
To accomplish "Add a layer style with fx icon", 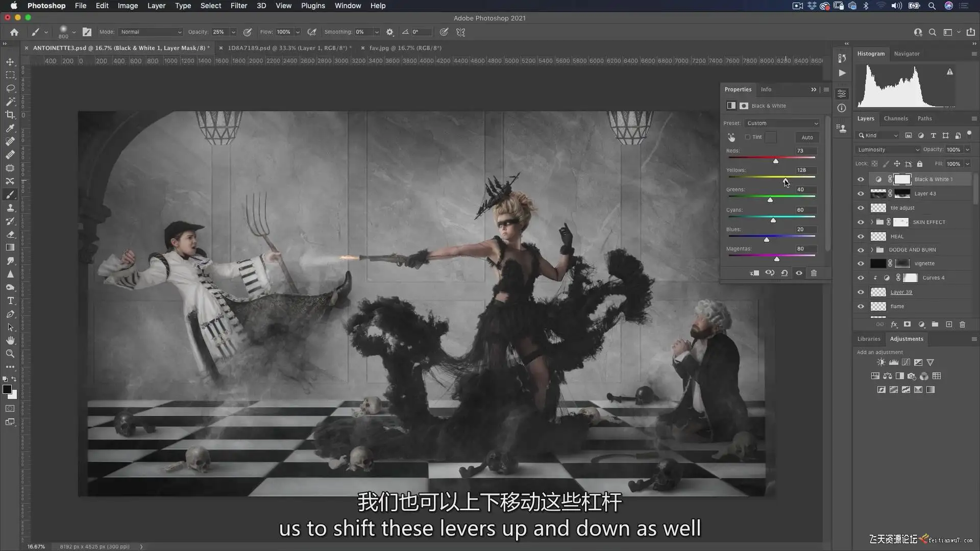I will click(894, 324).
